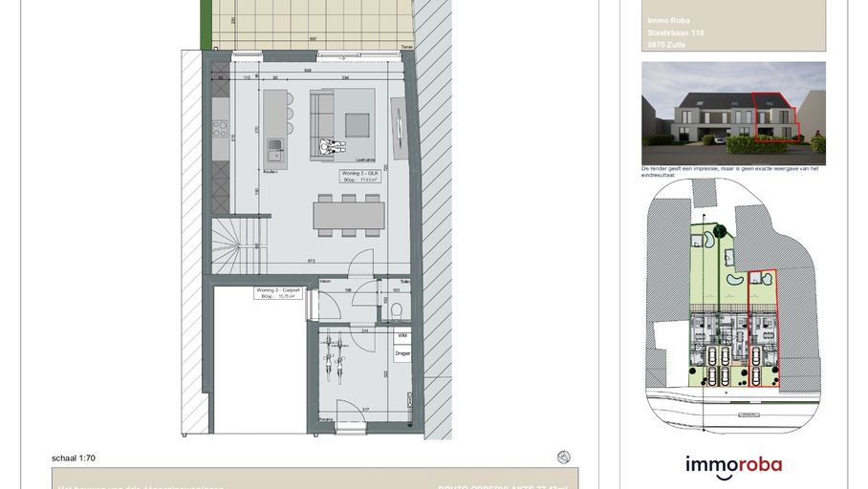Click the square coffee table on the rug
The height and width of the screenshot is (489, 868).
tap(358, 125)
